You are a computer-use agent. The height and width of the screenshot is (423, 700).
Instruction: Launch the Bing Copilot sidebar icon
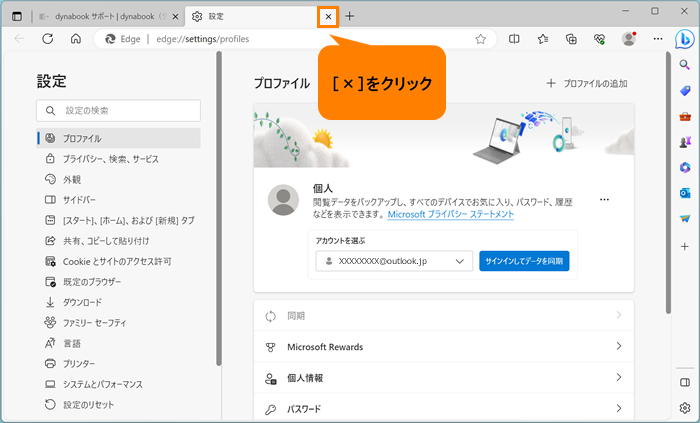685,39
